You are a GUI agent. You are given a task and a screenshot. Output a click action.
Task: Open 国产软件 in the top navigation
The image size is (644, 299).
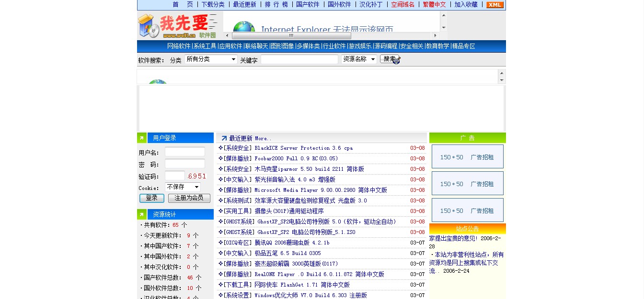pos(308,4)
